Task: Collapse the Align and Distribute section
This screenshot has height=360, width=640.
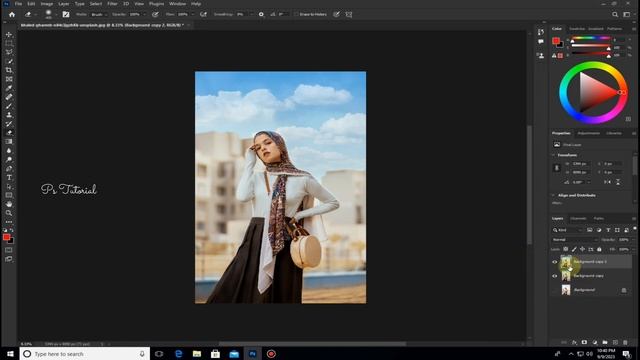Action: [x=553, y=196]
